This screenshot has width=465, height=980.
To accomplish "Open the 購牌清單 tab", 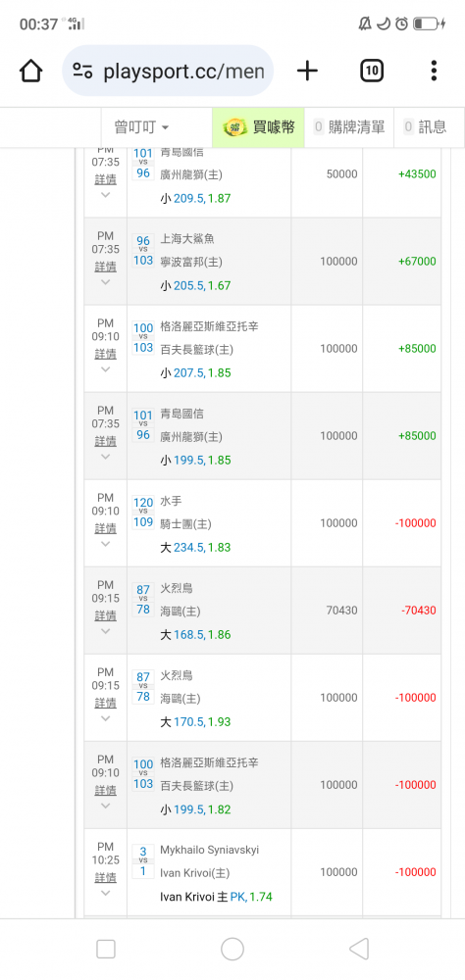I will (x=349, y=127).
